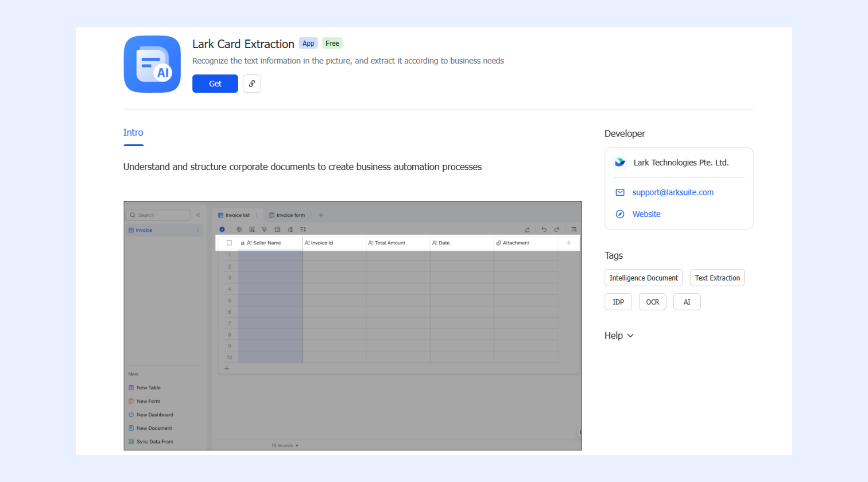Switch to the Invoice form tab

pos(287,215)
